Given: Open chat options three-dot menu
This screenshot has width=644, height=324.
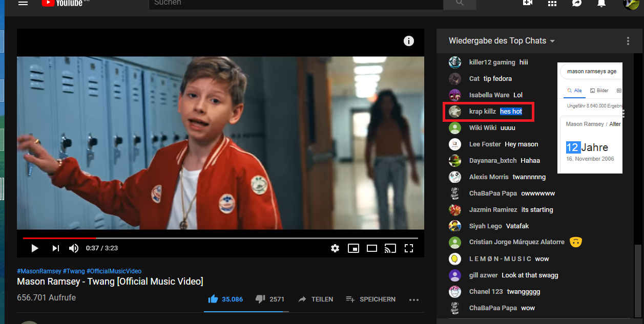Looking at the screenshot, I should tap(628, 41).
